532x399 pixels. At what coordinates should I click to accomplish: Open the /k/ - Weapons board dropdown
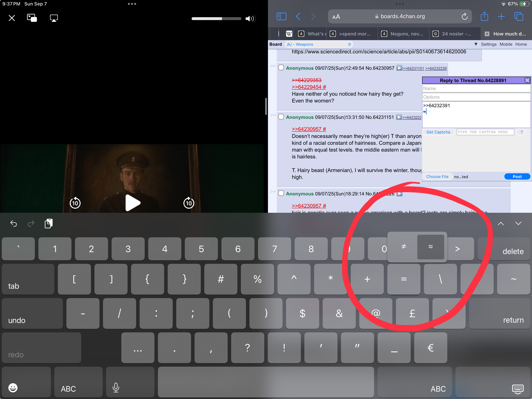click(319, 44)
